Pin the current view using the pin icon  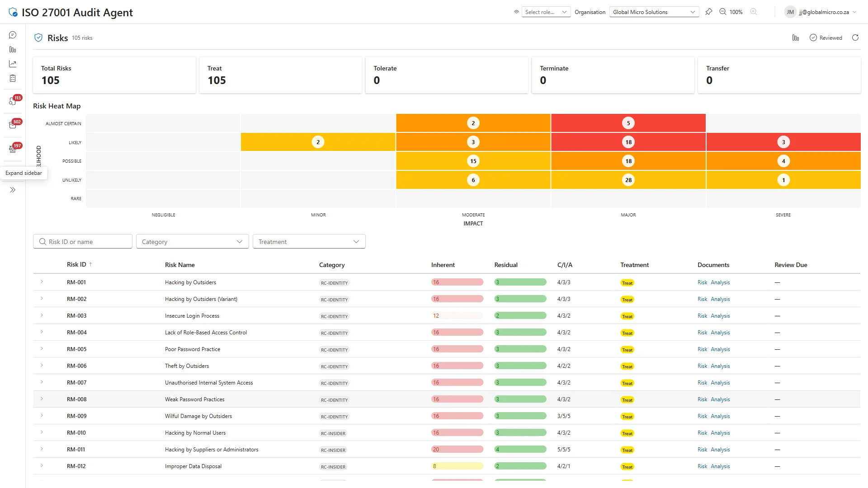click(x=709, y=12)
